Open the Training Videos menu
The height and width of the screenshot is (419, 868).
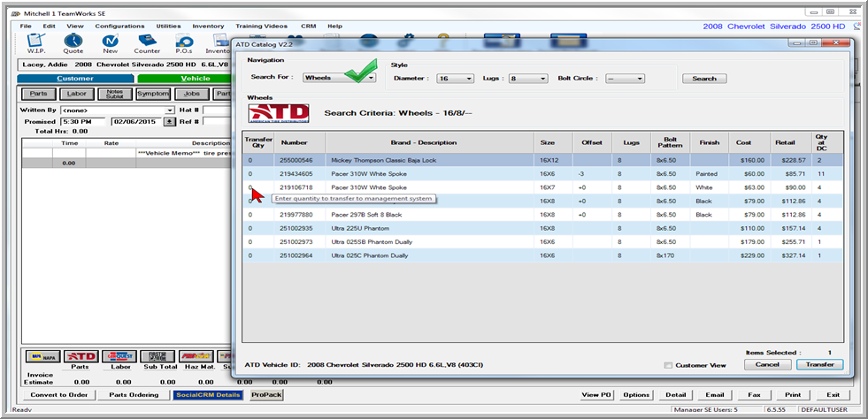tap(261, 26)
